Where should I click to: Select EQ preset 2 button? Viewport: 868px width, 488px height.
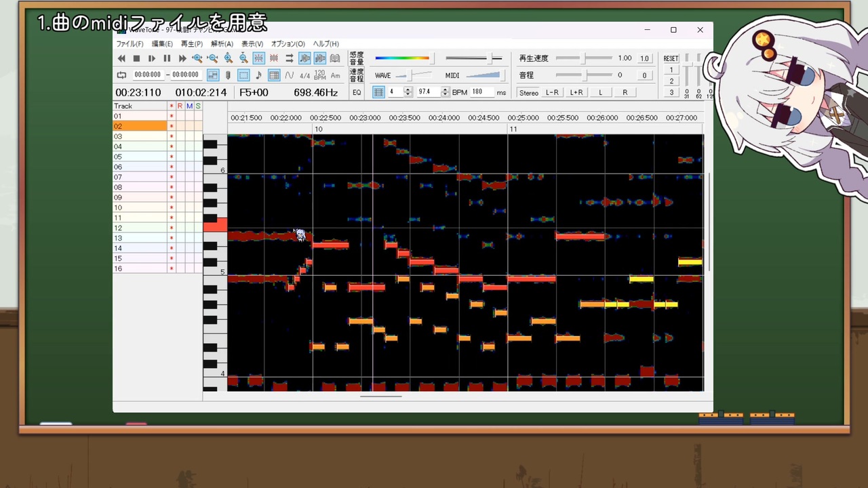(x=671, y=81)
